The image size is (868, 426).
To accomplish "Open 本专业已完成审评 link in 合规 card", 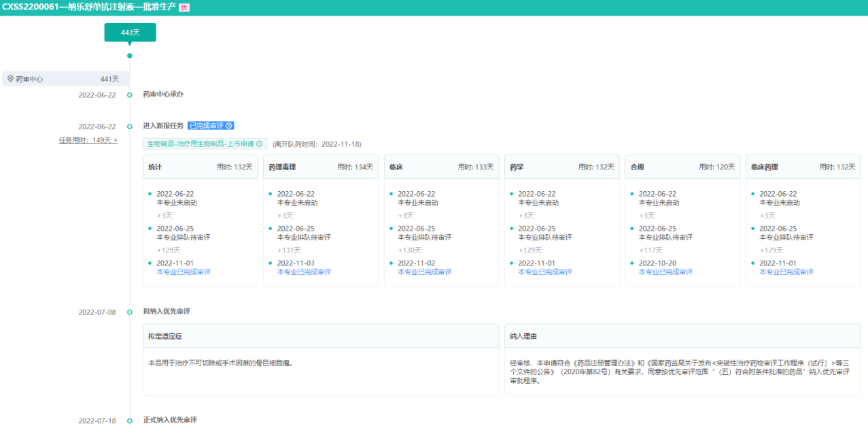I will [x=665, y=272].
